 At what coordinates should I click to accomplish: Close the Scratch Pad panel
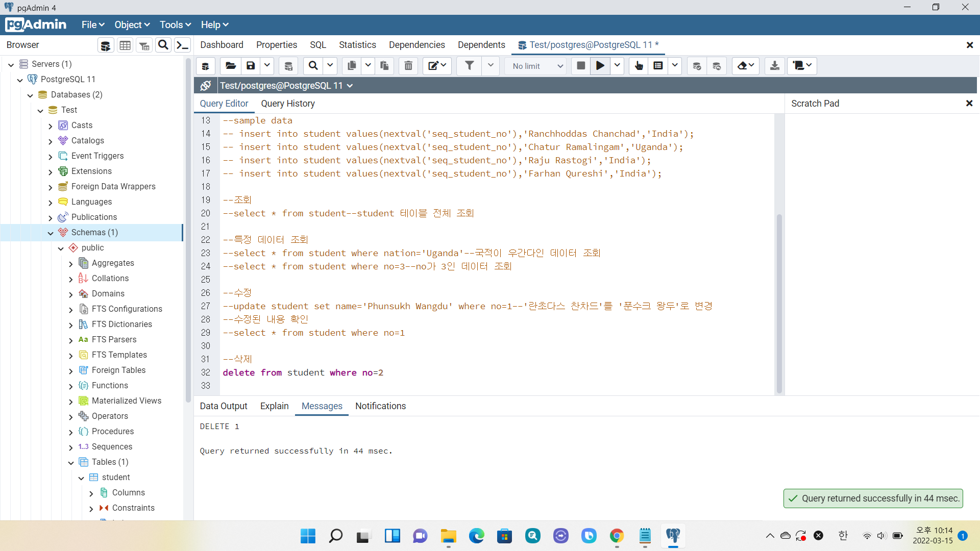click(x=969, y=104)
